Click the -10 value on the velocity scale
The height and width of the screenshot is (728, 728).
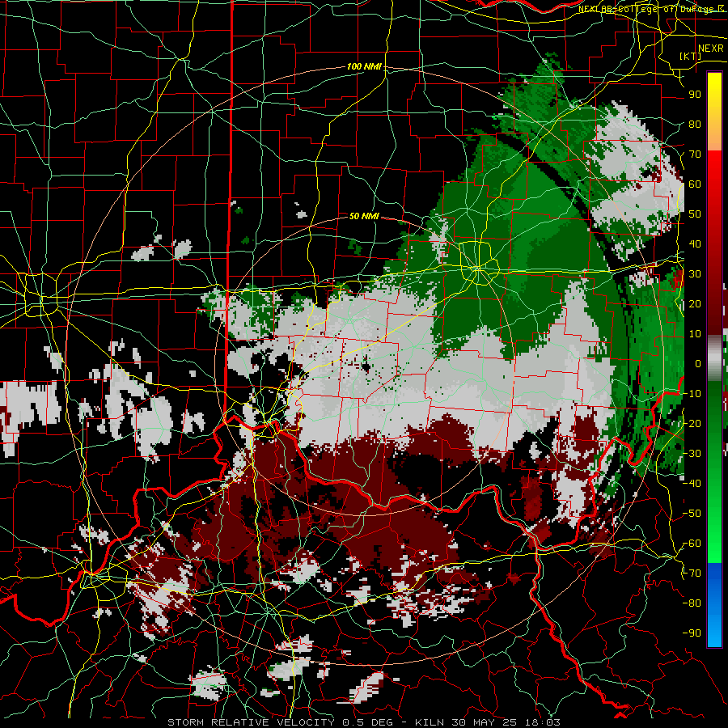tap(692, 394)
